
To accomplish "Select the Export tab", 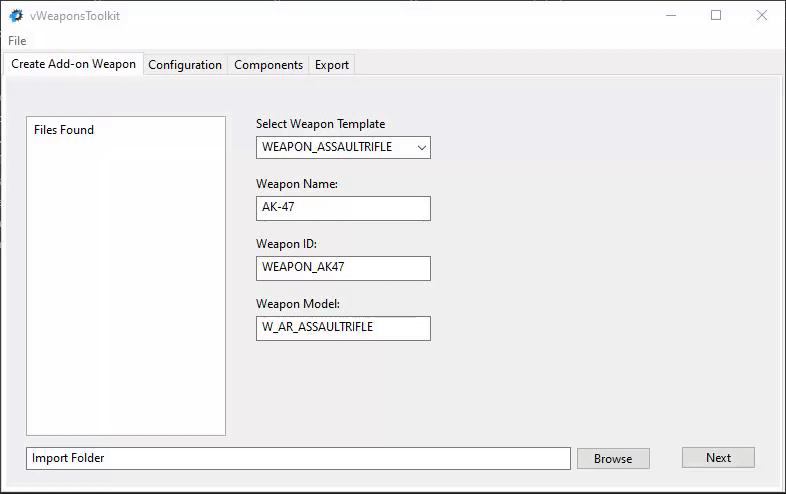I will (331, 65).
